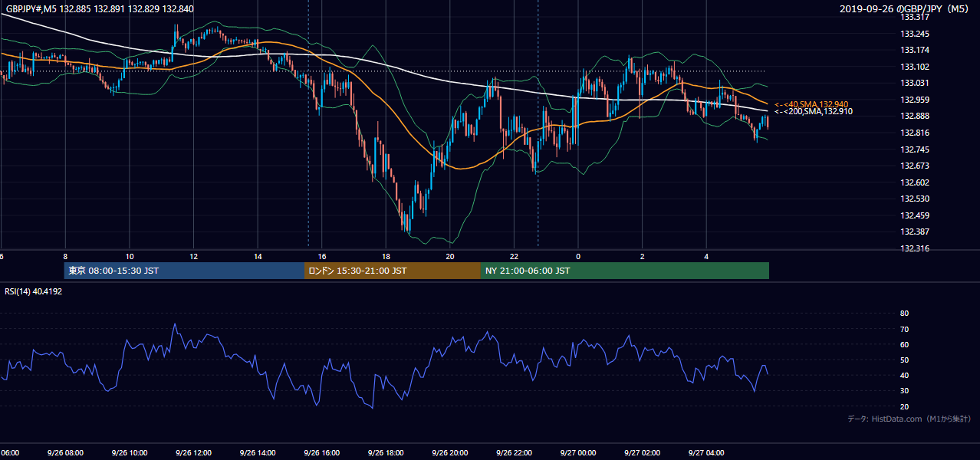Click price axis value 133.102

(x=915, y=67)
